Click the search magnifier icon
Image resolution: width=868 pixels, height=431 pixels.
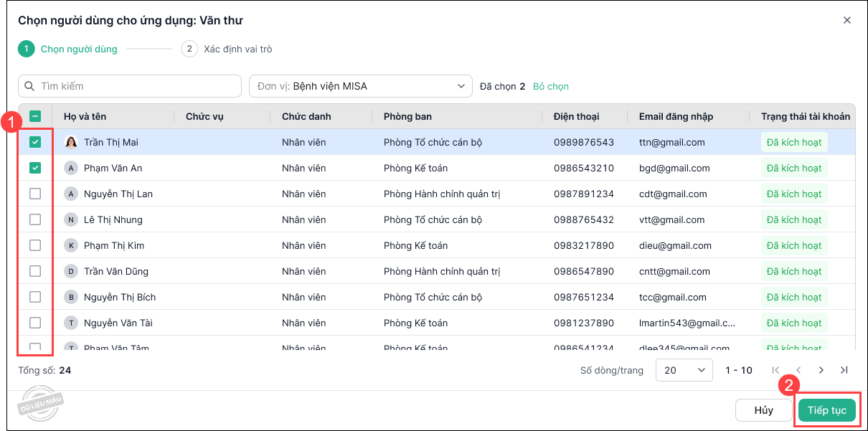click(29, 86)
